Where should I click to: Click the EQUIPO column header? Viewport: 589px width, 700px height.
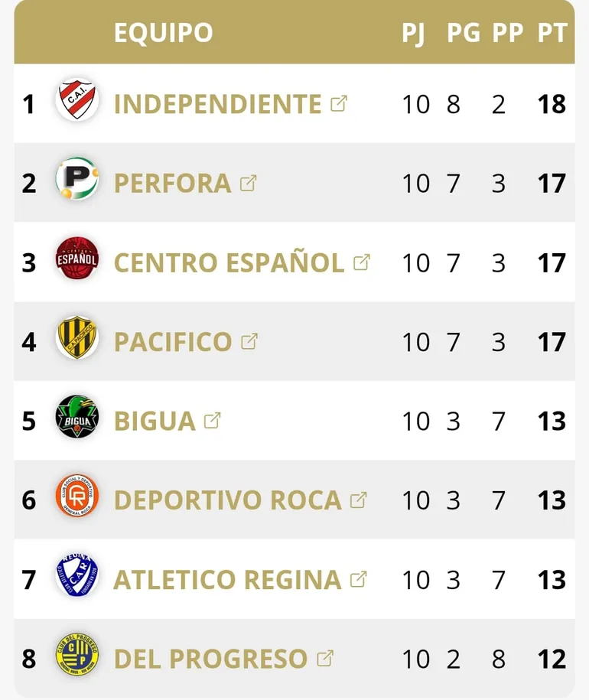(163, 33)
